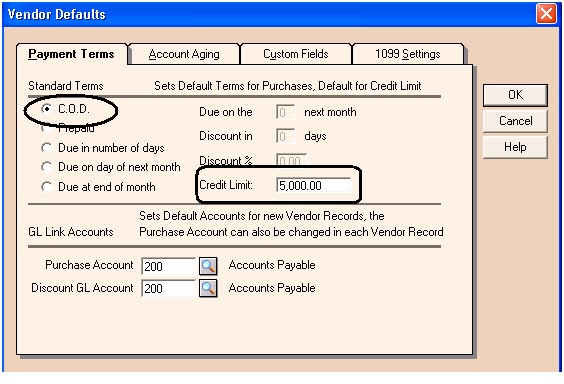The height and width of the screenshot is (384, 564).
Task: Open Help for Vendor Defaults
Action: point(515,147)
